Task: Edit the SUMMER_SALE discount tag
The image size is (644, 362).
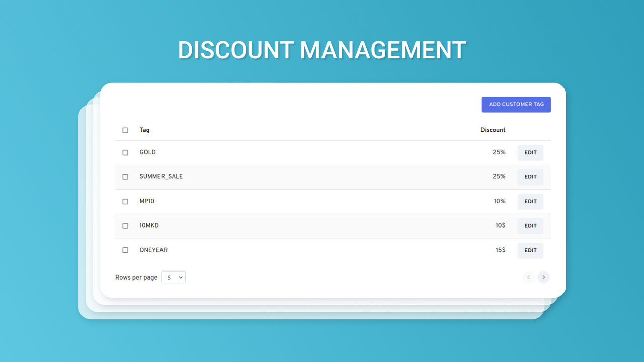Action: (530, 177)
